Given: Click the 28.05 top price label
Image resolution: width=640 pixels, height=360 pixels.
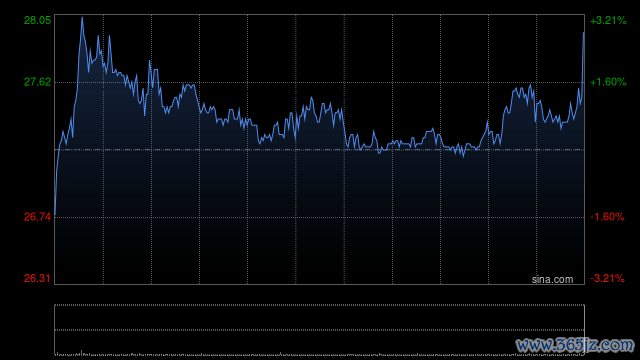Looking at the screenshot, I should pos(38,20).
